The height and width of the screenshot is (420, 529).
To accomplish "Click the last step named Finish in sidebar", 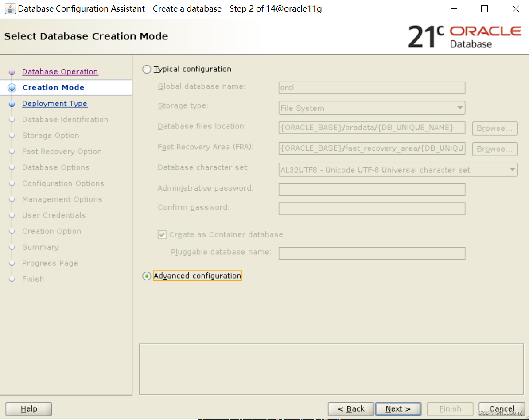I will tap(33, 279).
